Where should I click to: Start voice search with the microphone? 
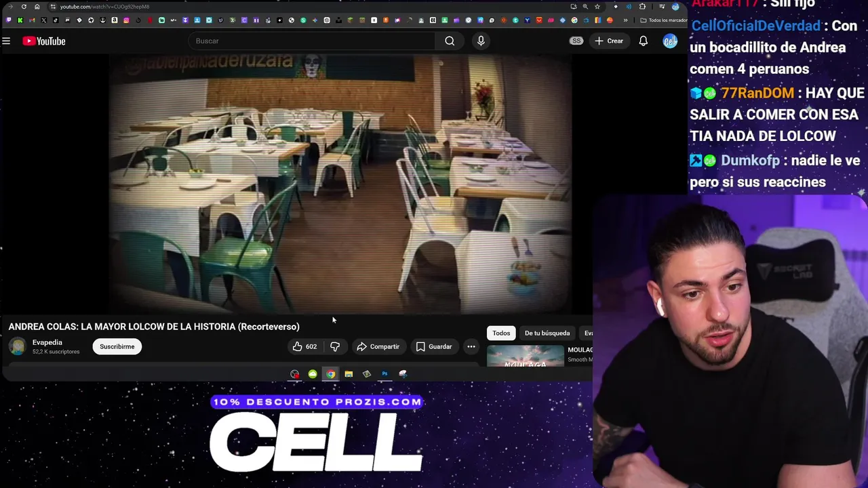click(x=481, y=41)
